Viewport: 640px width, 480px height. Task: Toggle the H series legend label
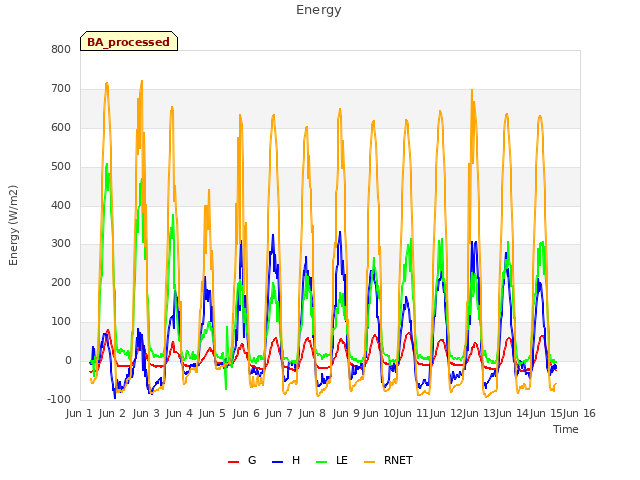click(x=296, y=460)
